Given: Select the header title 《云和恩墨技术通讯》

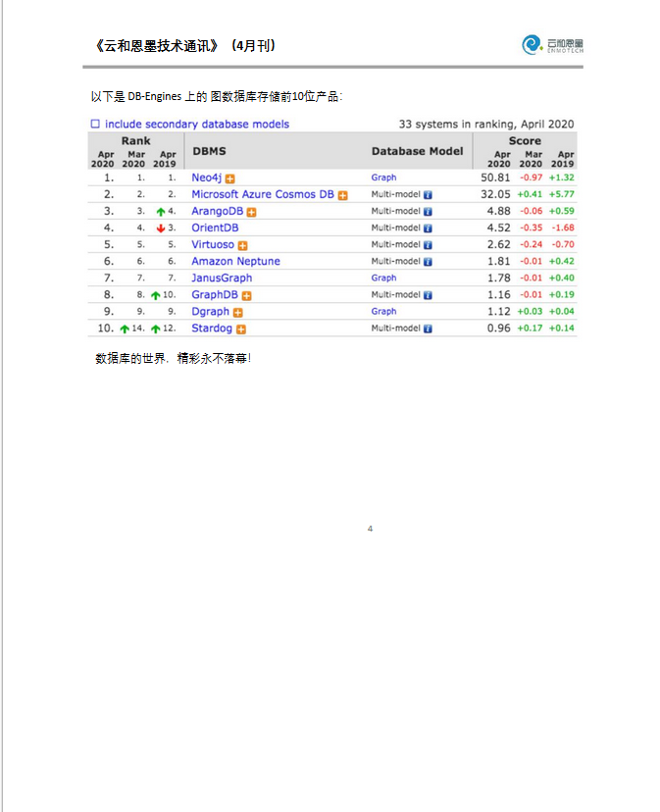Looking at the screenshot, I should [156, 46].
